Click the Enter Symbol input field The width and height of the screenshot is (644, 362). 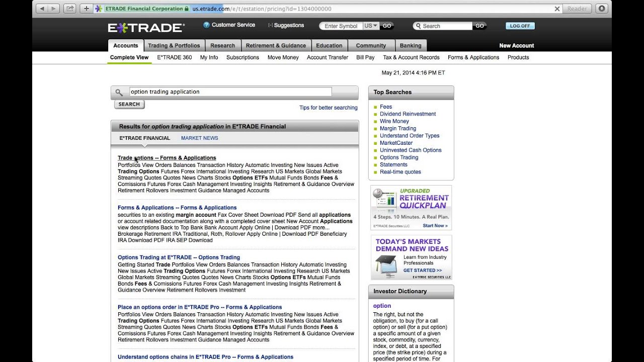[x=341, y=26]
